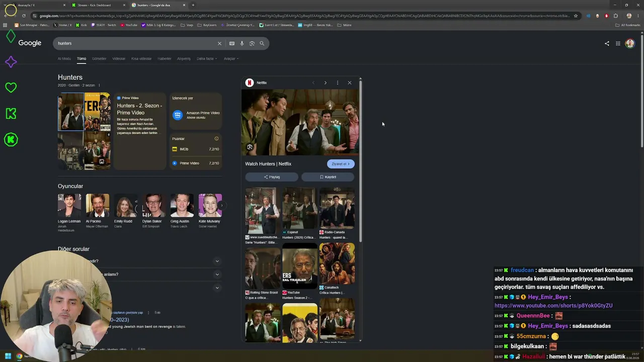
Task: Open the 'TEASY - Twitch' bookmark
Action: coord(104,25)
